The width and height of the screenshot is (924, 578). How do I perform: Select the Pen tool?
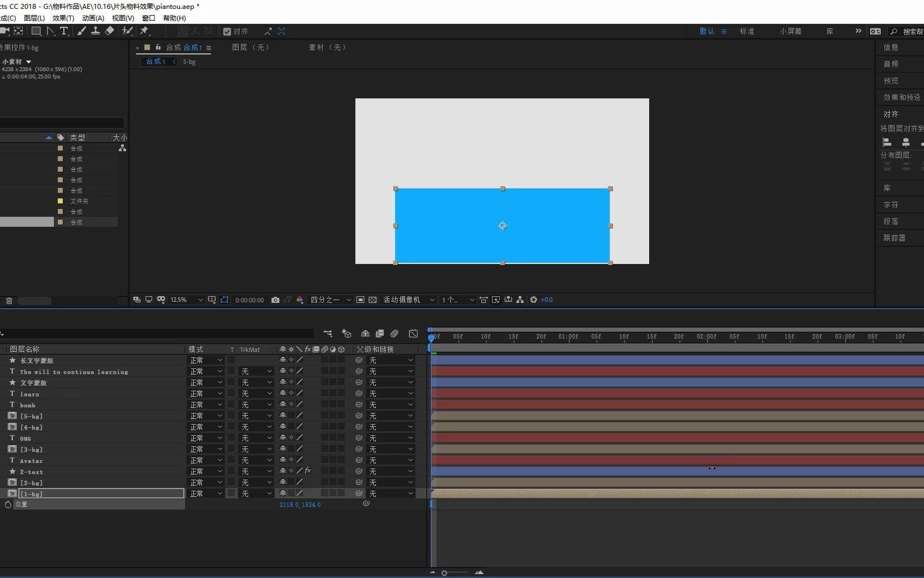click(49, 32)
